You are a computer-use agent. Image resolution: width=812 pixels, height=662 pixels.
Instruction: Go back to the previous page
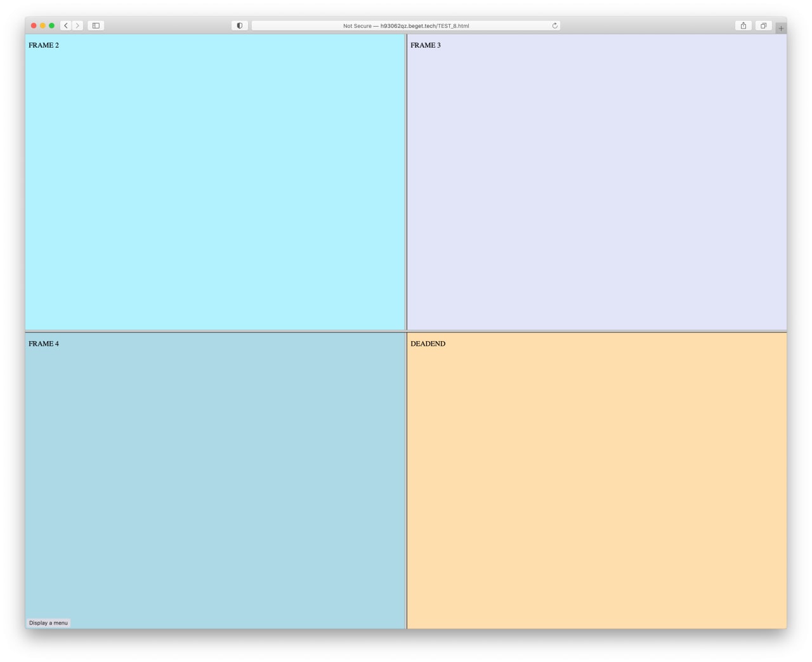66,25
